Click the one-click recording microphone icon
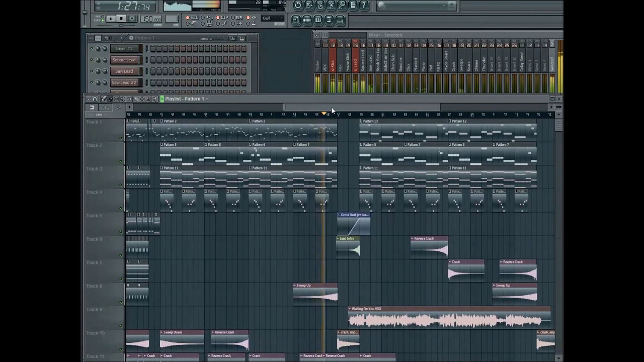This screenshot has width=644, height=362. pyautogui.click(x=342, y=5)
